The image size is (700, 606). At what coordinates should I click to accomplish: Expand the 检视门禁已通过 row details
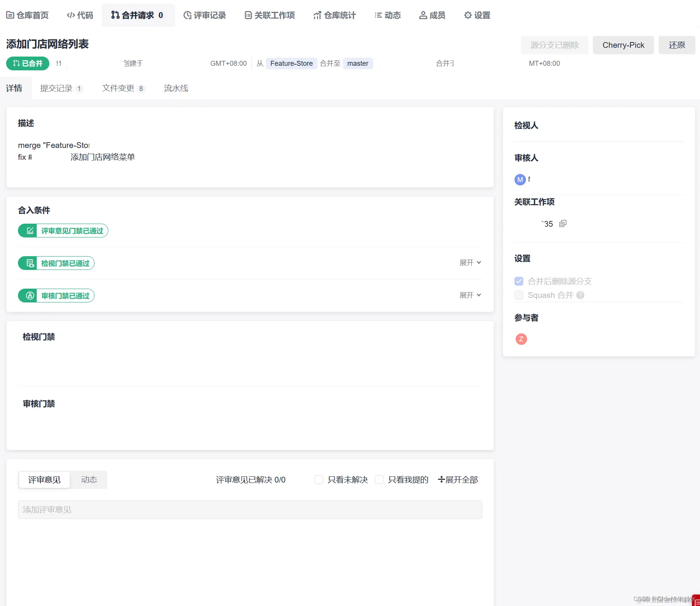[x=470, y=263]
